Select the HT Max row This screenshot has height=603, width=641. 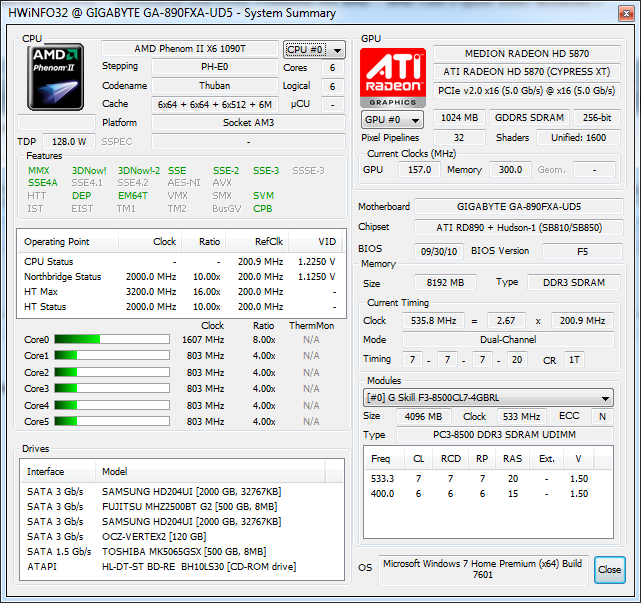tap(182, 292)
